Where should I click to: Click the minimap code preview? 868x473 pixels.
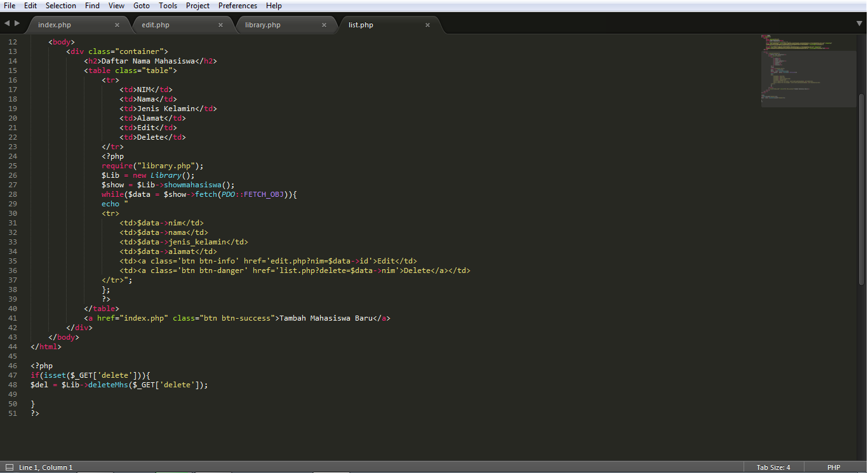point(806,70)
